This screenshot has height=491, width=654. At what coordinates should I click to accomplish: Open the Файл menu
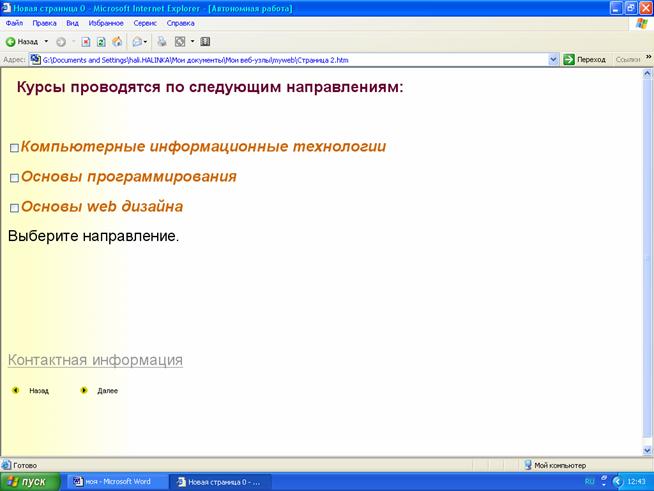(x=14, y=22)
